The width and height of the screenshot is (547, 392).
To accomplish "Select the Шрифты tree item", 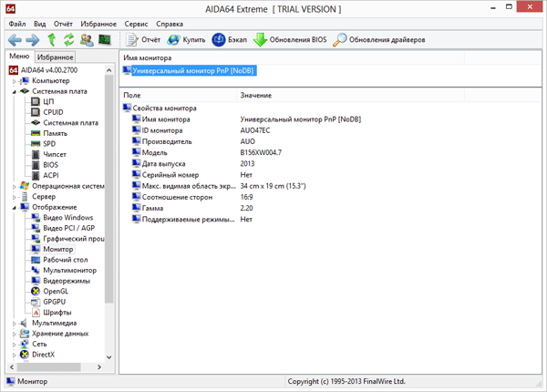I will tap(57, 313).
